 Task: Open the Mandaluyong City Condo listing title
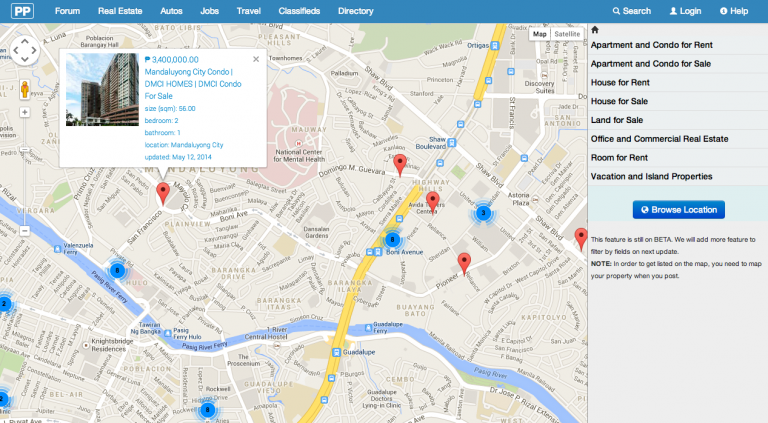tap(193, 84)
